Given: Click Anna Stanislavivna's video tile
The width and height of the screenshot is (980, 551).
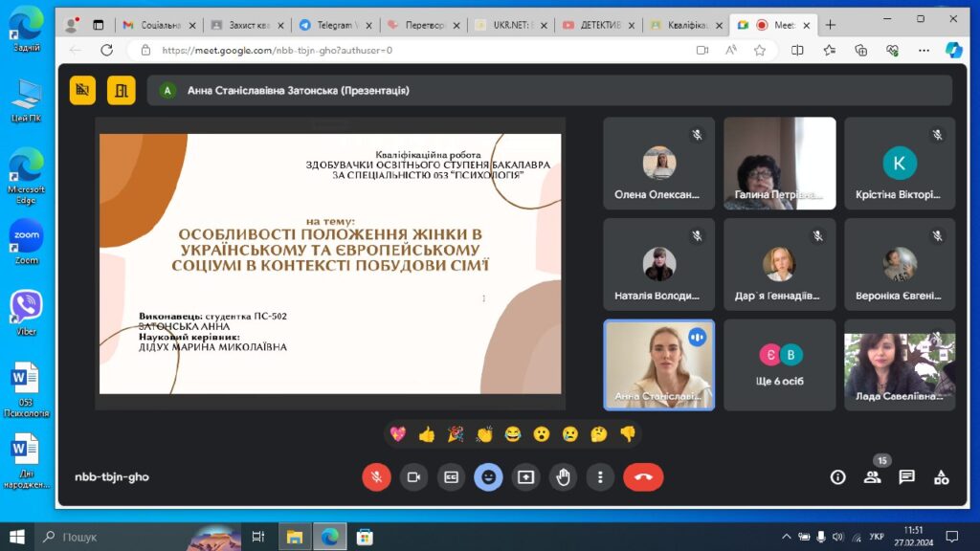Looking at the screenshot, I should point(658,364).
